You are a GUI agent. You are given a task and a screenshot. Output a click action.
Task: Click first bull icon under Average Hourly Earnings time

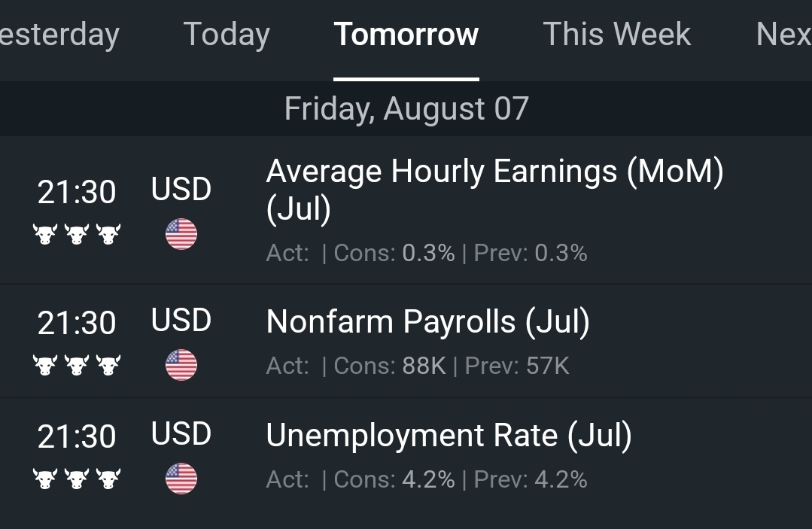point(45,234)
